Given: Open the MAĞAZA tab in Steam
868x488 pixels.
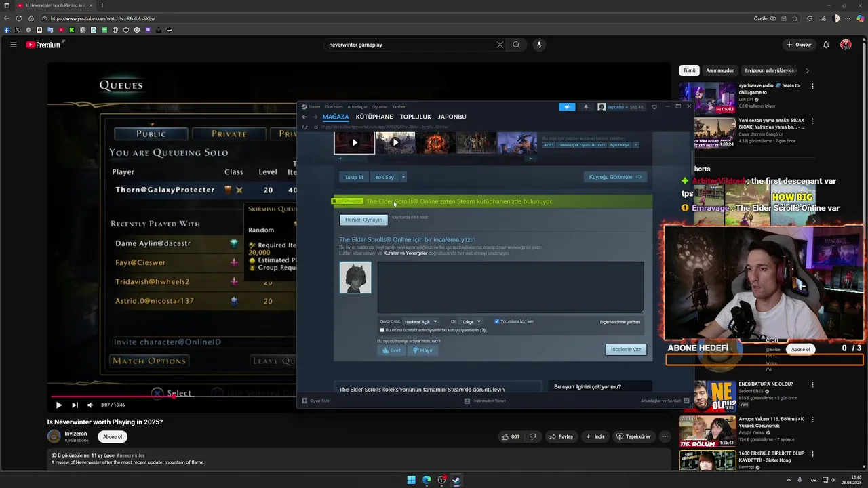Looking at the screenshot, I should (x=336, y=117).
